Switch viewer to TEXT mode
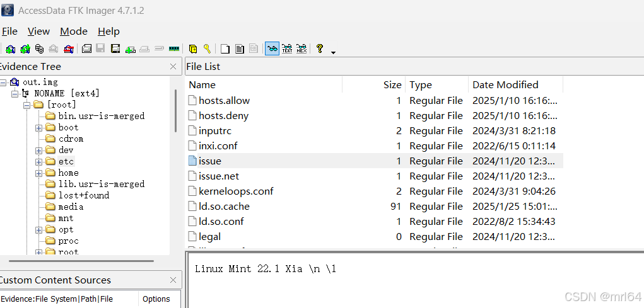This screenshot has height=308, width=644. (287, 49)
